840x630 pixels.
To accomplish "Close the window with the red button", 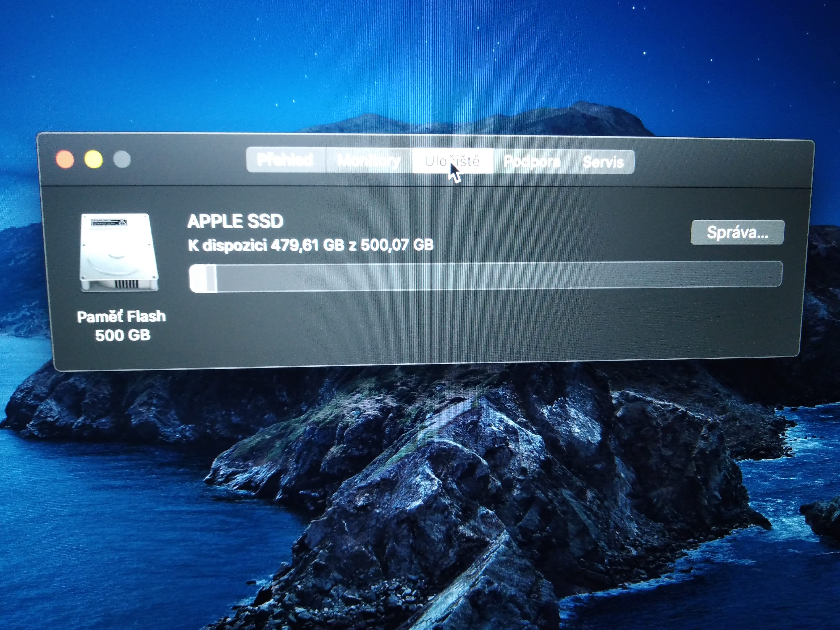I will pyautogui.click(x=65, y=159).
